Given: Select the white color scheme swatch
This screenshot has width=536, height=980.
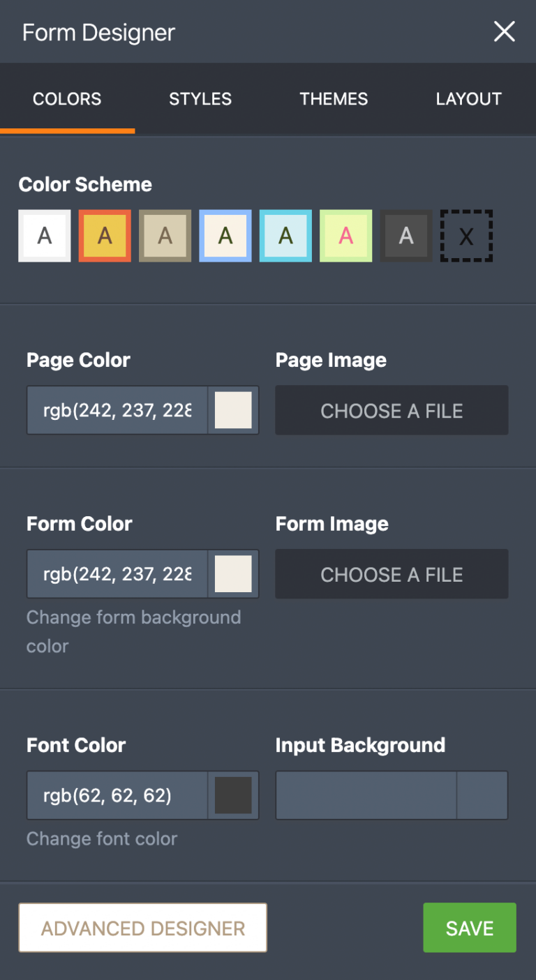Looking at the screenshot, I should click(x=44, y=236).
